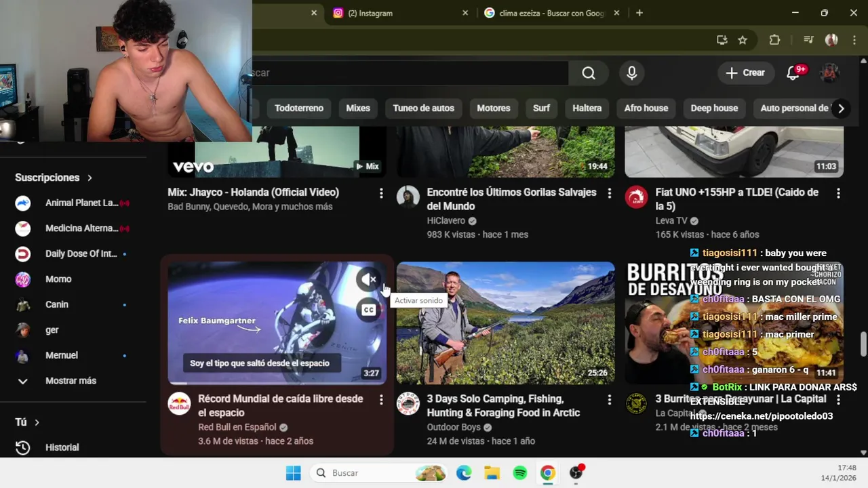Image resolution: width=868 pixels, height=488 pixels.
Task: Start voice search with microphone icon
Action: [x=632, y=73]
